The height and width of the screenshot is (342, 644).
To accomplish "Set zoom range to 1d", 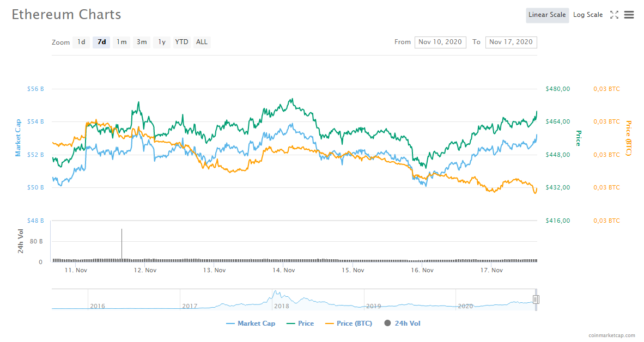I will 81,42.
